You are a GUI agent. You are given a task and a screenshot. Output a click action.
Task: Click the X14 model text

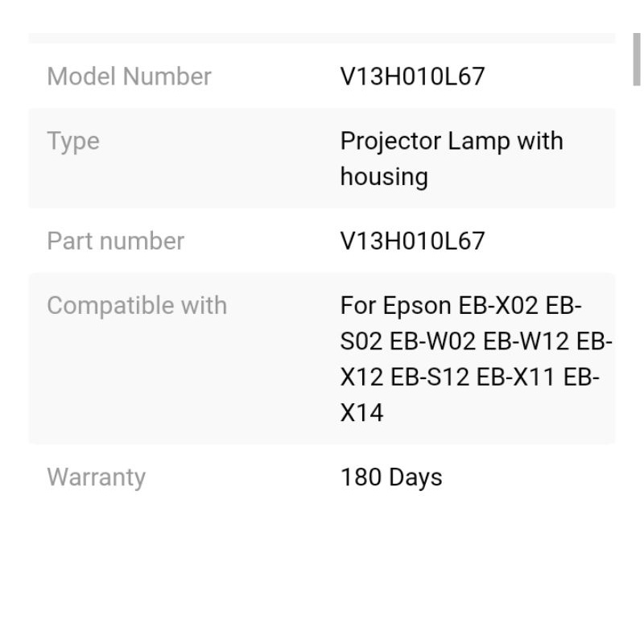coord(361,412)
